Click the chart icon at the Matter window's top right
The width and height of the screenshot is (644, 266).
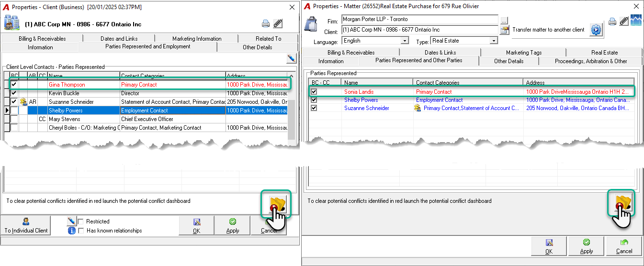(x=636, y=21)
